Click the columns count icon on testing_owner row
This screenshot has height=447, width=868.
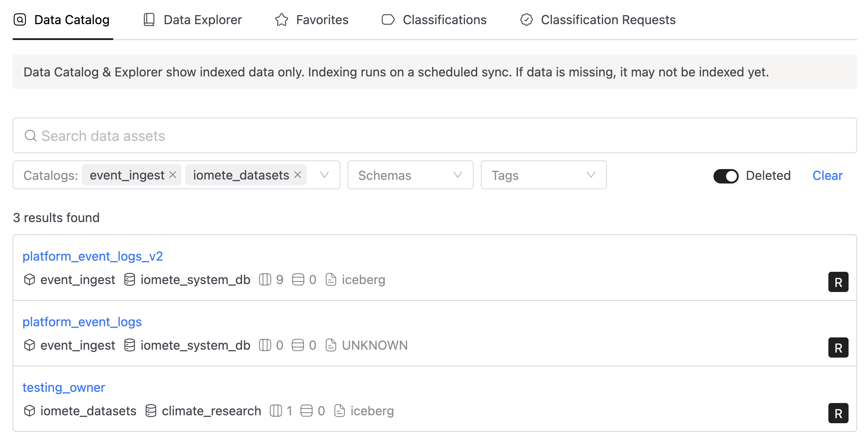[276, 411]
